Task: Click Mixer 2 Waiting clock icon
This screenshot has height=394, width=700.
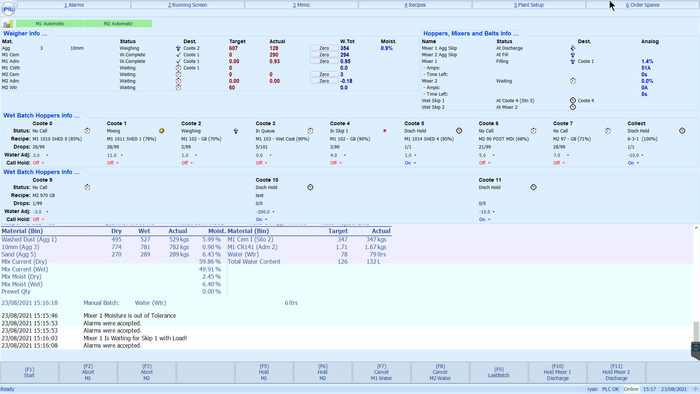Action: 573,81
